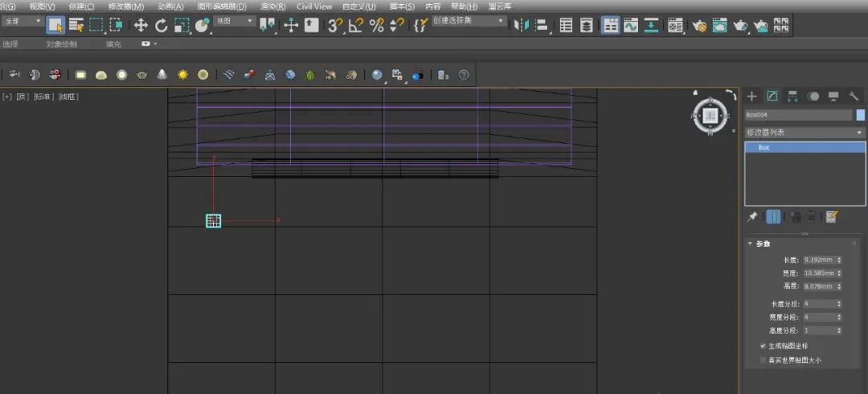
Task: Toggle window/crossing selection mode
Action: (x=116, y=25)
